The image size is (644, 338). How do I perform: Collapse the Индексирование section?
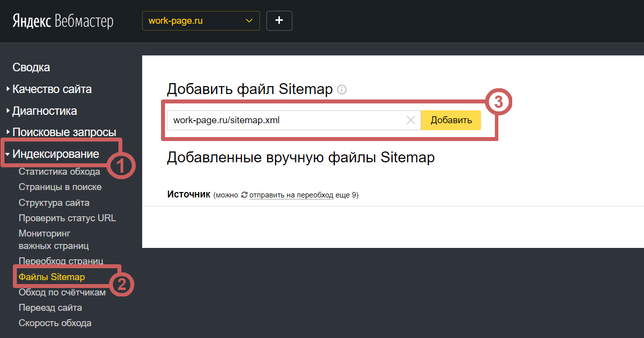tap(55, 154)
